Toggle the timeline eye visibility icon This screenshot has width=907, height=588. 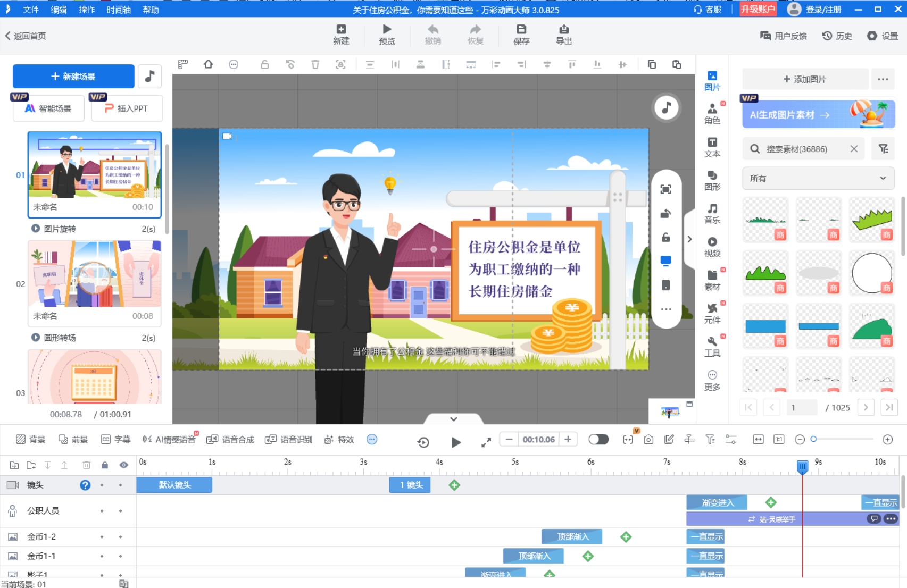coord(123,465)
